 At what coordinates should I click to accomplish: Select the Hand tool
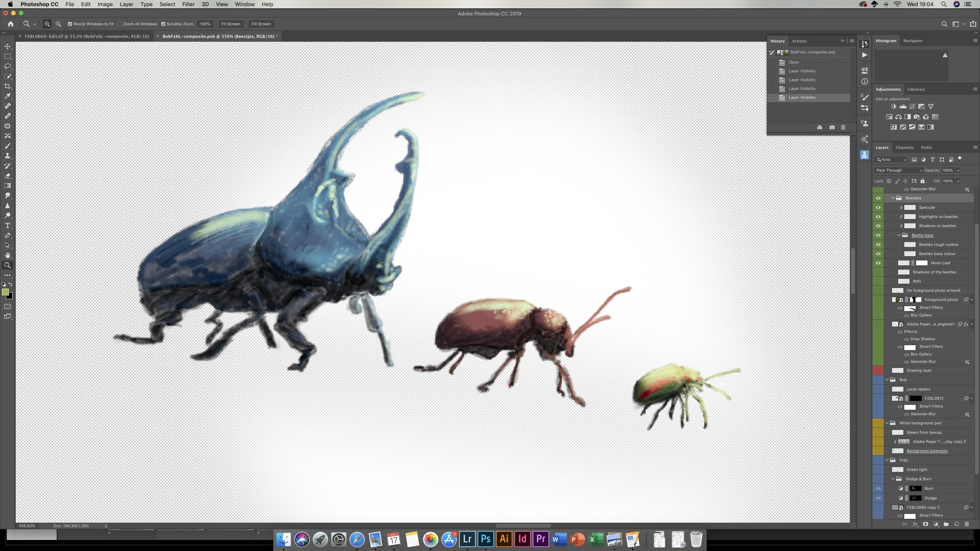(7, 256)
